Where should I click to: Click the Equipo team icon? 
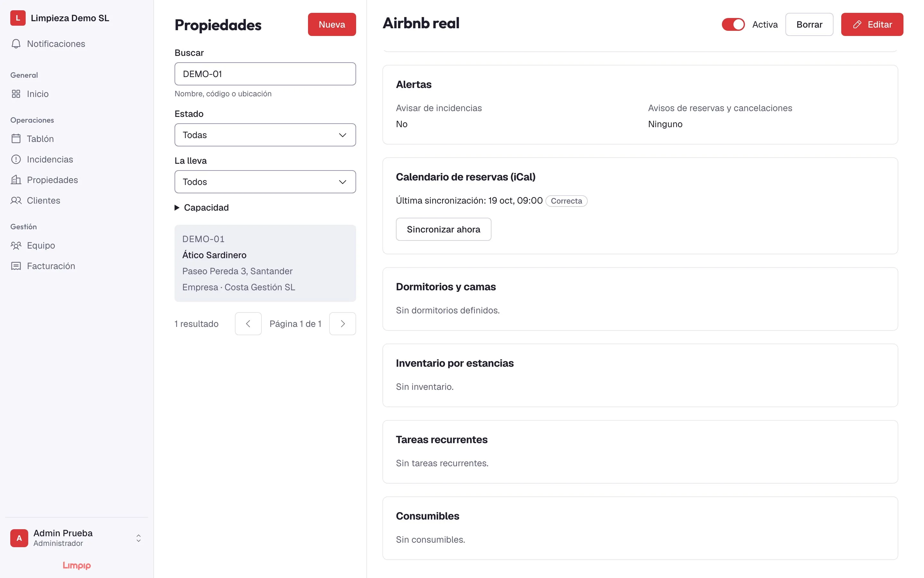coord(16,245)
